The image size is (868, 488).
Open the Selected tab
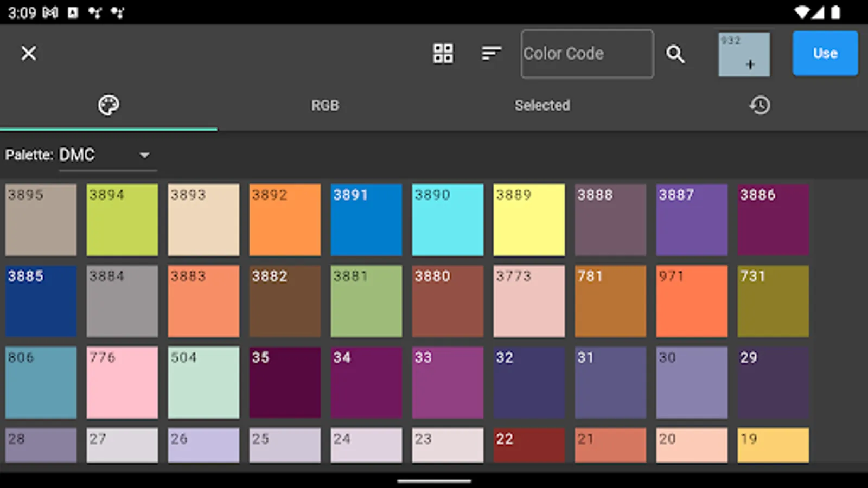pos(542,105)
